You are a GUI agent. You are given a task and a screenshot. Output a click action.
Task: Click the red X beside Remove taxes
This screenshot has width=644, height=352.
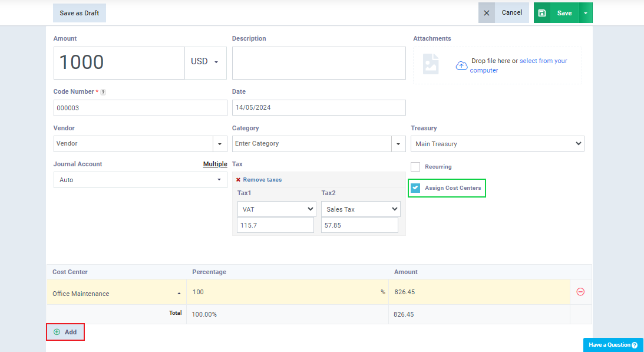pyautogui.click(x=238, y=180)
